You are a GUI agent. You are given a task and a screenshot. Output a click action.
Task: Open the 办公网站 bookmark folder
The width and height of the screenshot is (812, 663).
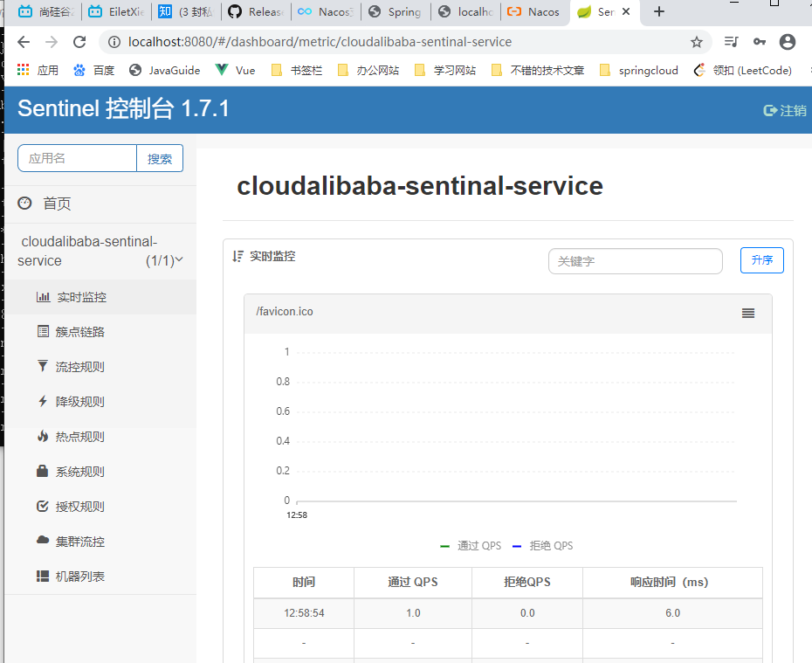click(368, 70)
